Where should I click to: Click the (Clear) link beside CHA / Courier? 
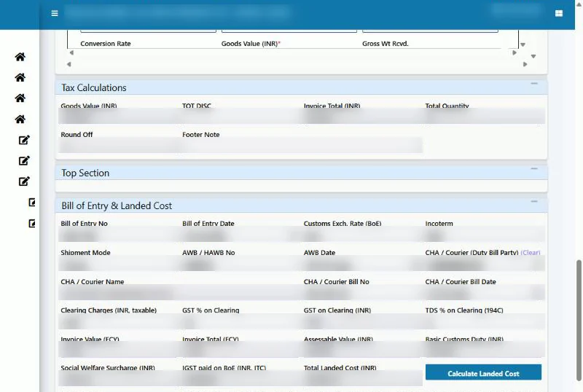point(531,253)
